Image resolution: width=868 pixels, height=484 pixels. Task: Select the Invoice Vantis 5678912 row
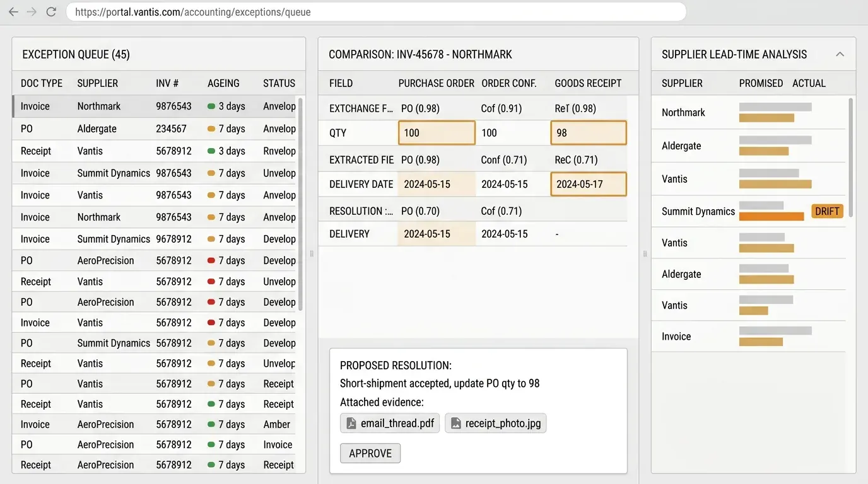coord(155,322)
